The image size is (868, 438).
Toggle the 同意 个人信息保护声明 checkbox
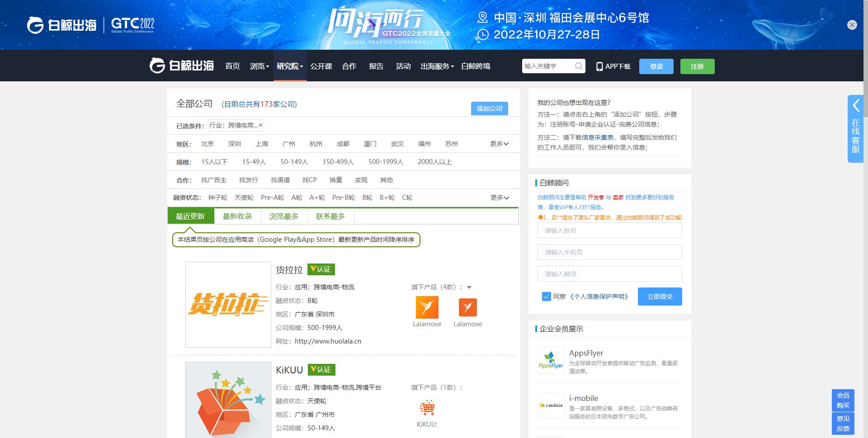point(546,297)
